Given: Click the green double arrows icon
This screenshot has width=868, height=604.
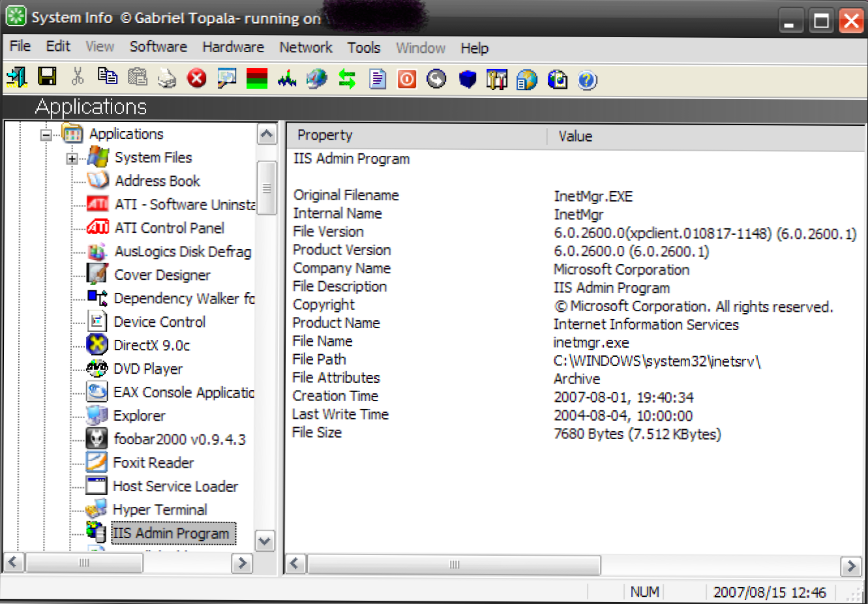Looking at the screenshot, I should click(347, 80).
